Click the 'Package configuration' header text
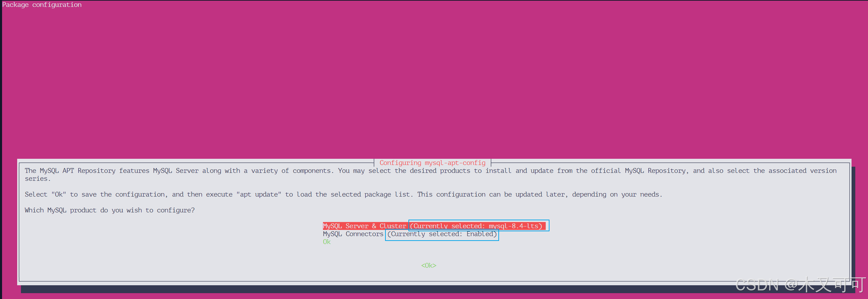868x299 pixels. click(42, 5)
